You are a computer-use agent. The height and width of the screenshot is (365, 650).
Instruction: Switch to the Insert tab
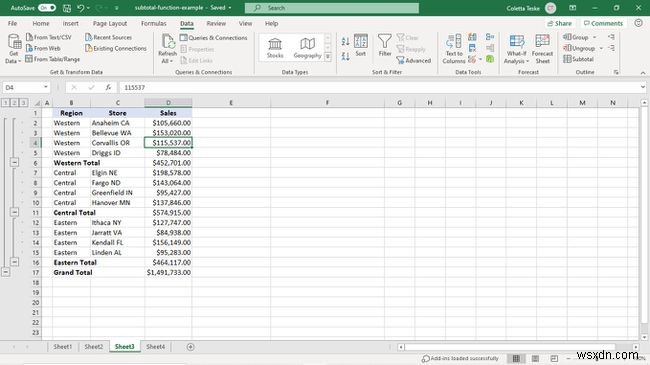(x=70, y=23)
